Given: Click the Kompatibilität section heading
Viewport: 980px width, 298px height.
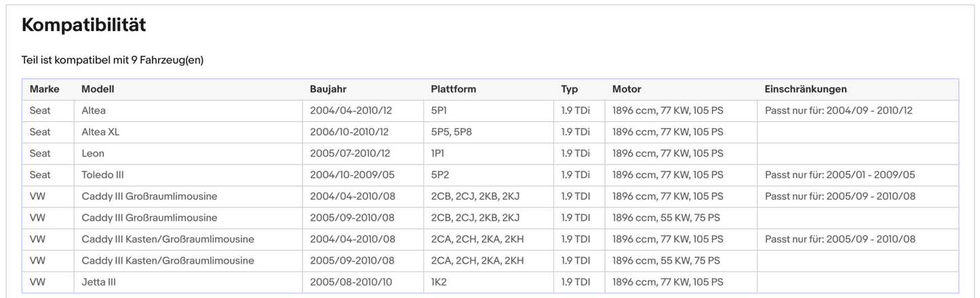Looking at the screenshot, I should coord(83,26).
